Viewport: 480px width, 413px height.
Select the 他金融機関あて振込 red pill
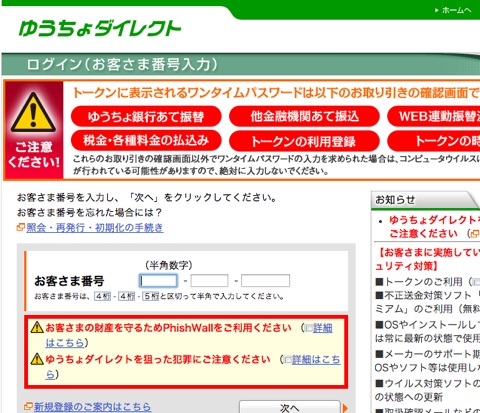[304, 116]
